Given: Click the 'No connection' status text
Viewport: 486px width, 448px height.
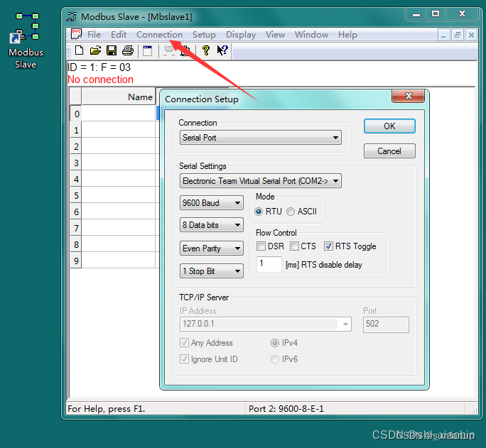Looking at the screenshot, I should click(x=100, y=80).
